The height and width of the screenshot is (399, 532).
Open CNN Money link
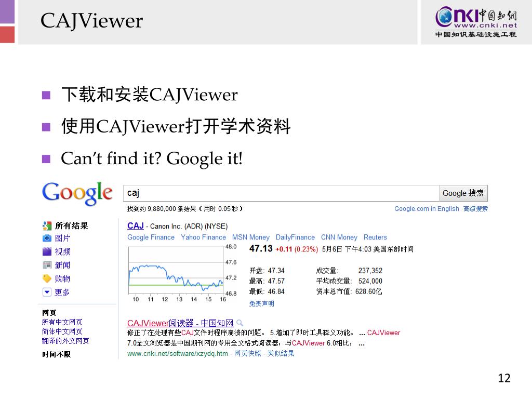tap(339, 237)
